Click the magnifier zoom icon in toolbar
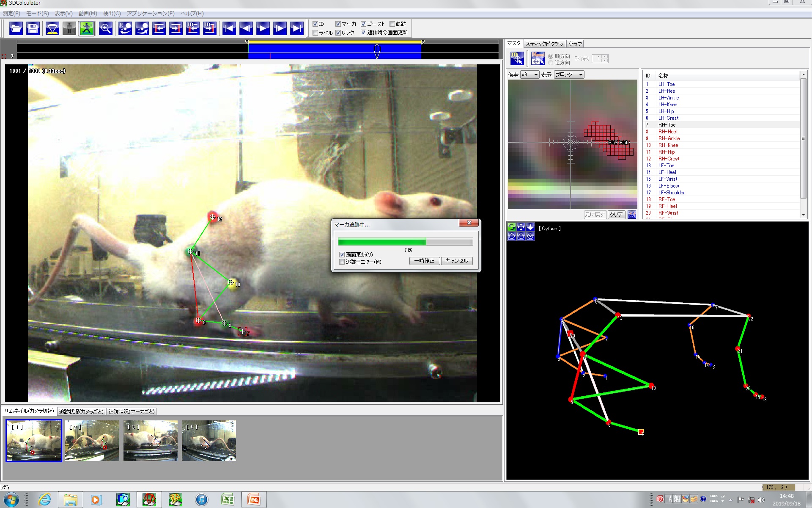This screenshot has width=812, height=508. [x=105, y=29]
